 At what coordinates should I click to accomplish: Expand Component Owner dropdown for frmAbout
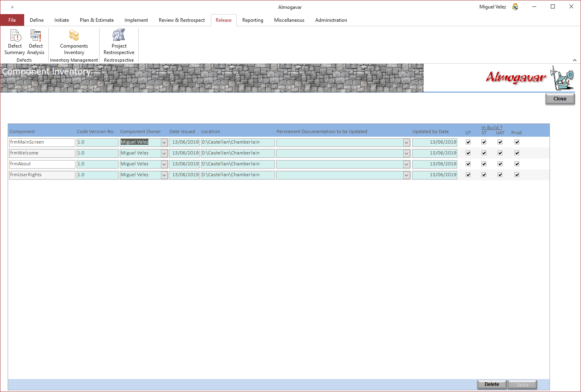164,164
